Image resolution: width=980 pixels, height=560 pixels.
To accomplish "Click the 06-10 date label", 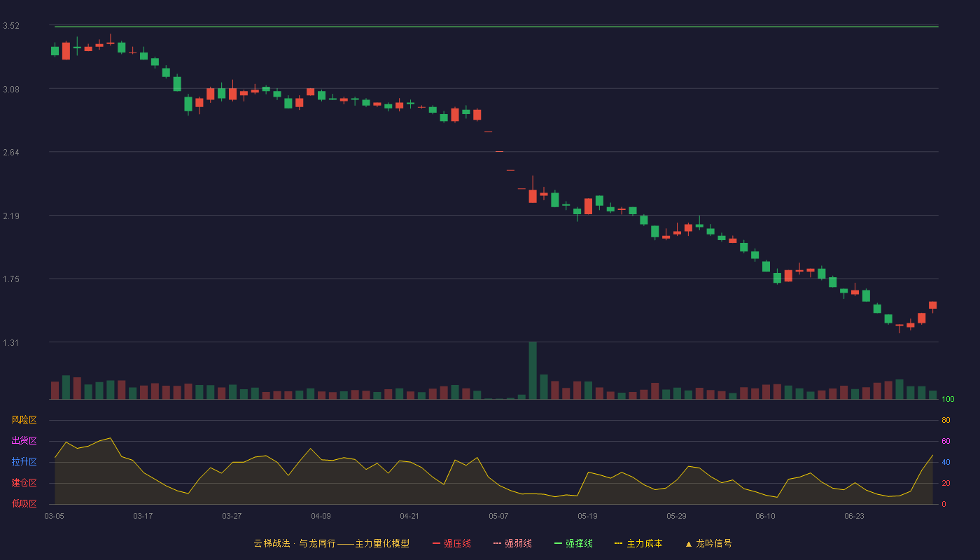I will (765, 516).
